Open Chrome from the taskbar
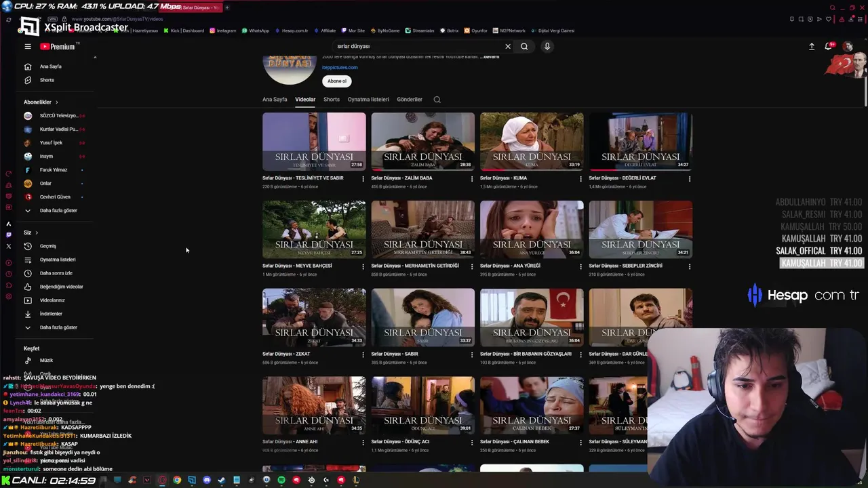Image resolution: width=868 pixels, height=488 pixels. tap(177, 480)
